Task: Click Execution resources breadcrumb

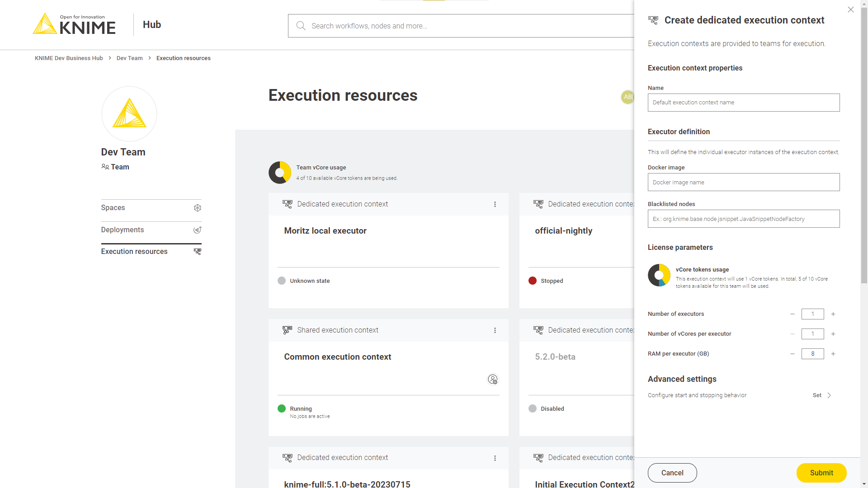Action: [x=184, y=58]
